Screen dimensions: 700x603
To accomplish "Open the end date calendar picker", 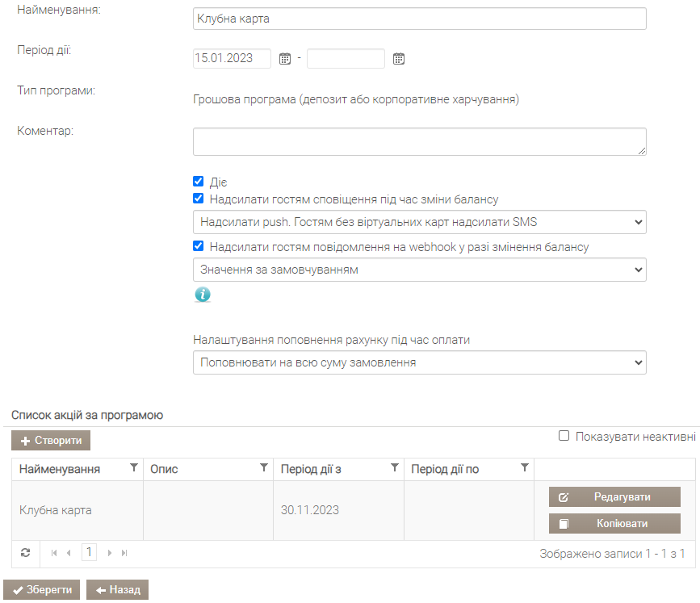I will 399,58.
